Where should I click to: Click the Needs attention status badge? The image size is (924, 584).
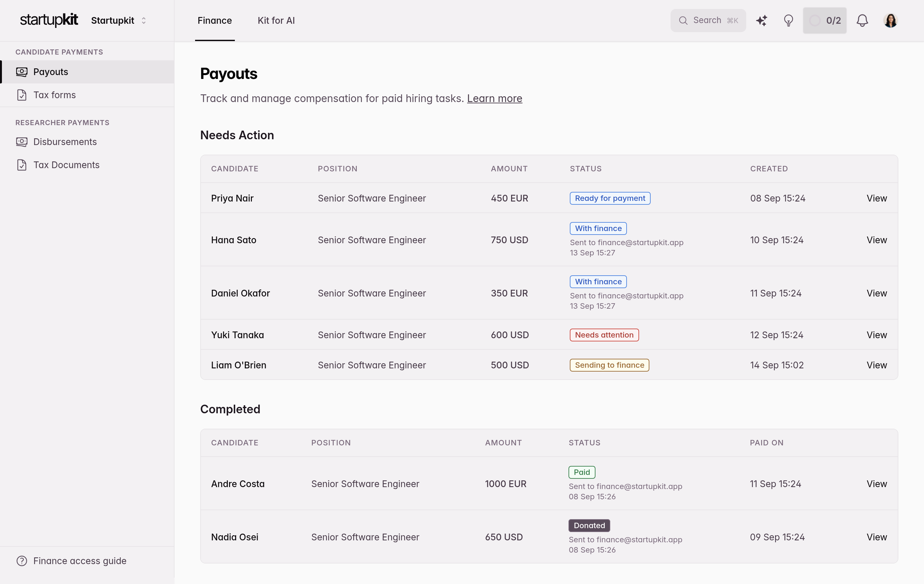tap(604, 335)
